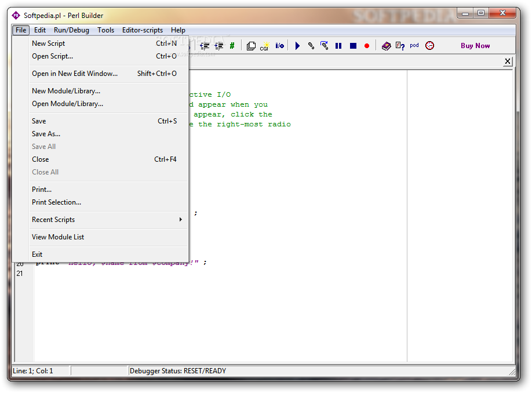Click the single footstep step icon
Image resolution: width=532 pixels, height=393 pixels.
pos(311,45)
